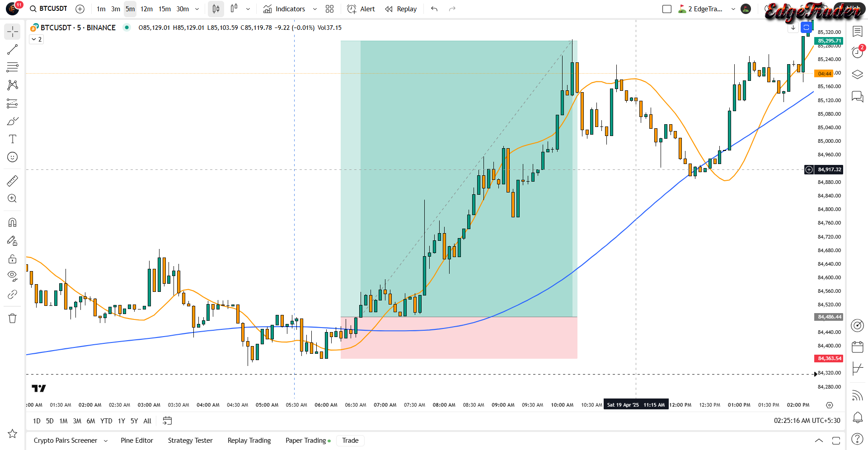Expand the timeframe interval dropdown

coord(197,9)
